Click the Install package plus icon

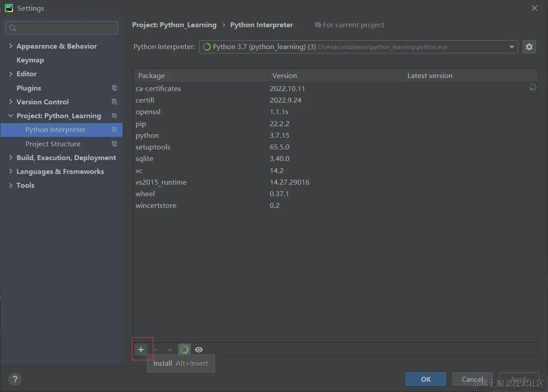141,350
